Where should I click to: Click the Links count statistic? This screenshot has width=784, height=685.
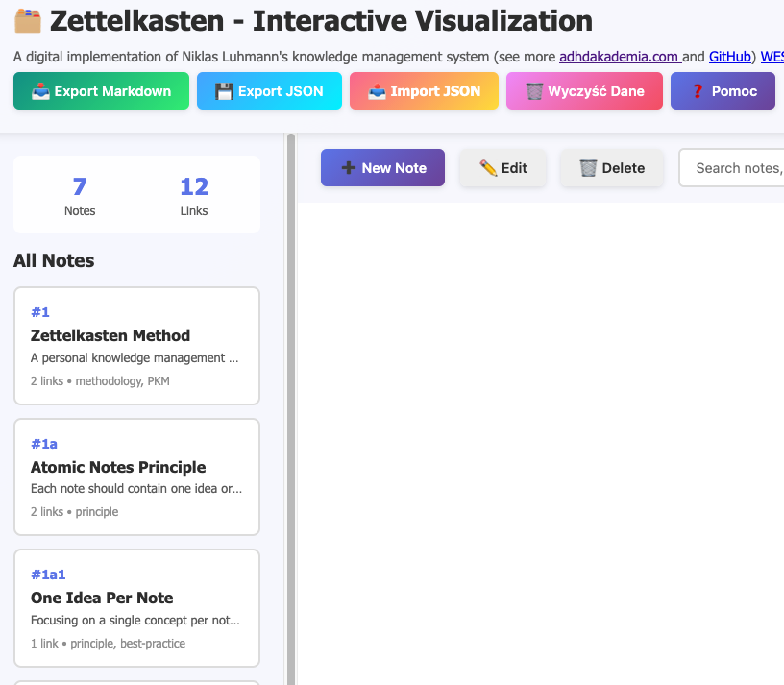click(x=194, y=195)
